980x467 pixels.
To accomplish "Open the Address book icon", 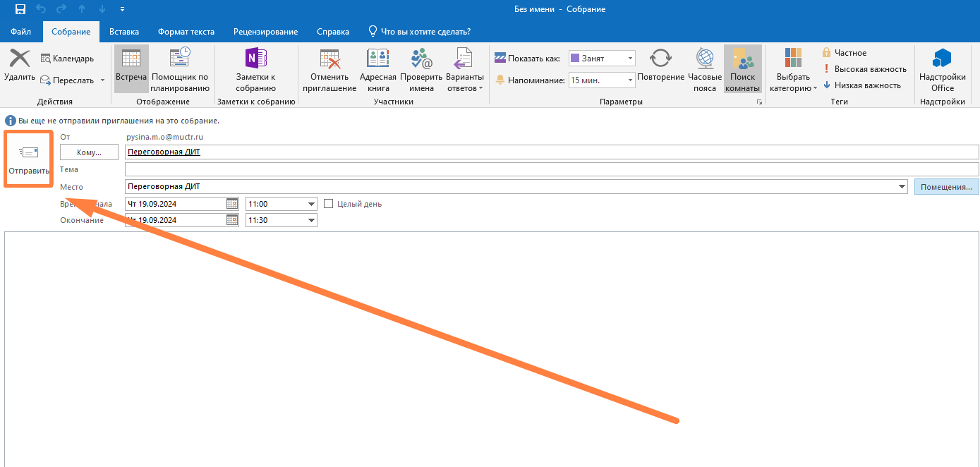I will tap(378, 59).
